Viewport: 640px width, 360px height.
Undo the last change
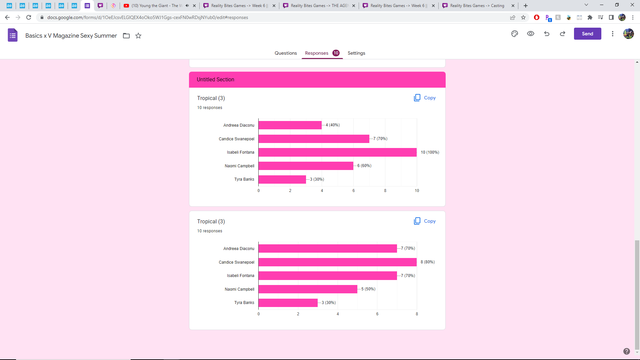pyautogui.click(x=547, y=34)
